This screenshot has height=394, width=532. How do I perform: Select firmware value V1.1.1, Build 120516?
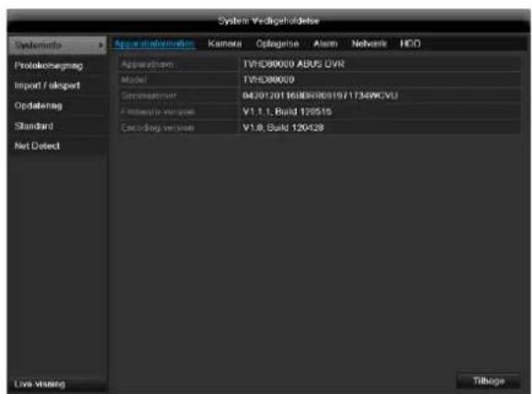point(287,111)
